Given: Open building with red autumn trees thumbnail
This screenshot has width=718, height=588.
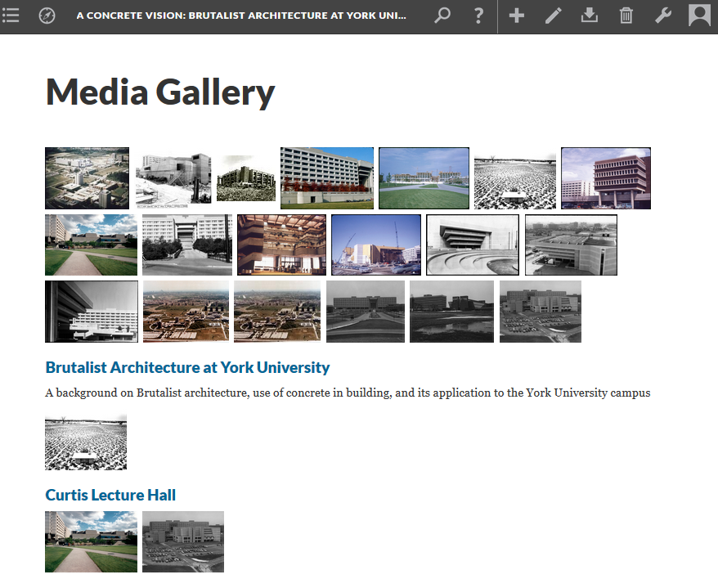Looking at the screenshot, I should [327, 178].
